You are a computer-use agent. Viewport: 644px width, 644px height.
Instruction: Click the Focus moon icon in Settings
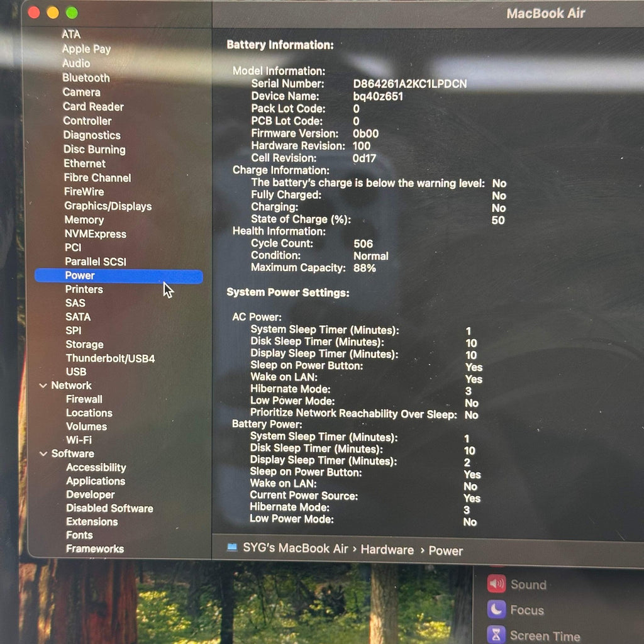click(x=496, y=609)
